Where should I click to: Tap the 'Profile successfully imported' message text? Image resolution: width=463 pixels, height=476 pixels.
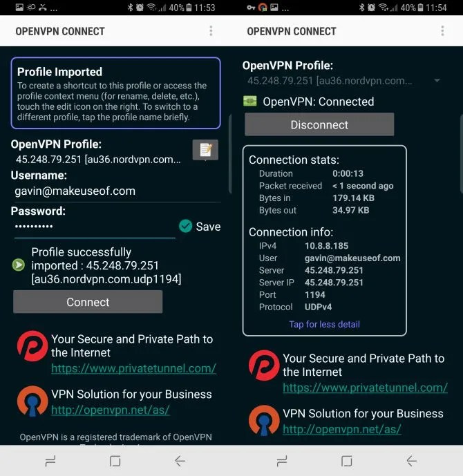(106, 265)
